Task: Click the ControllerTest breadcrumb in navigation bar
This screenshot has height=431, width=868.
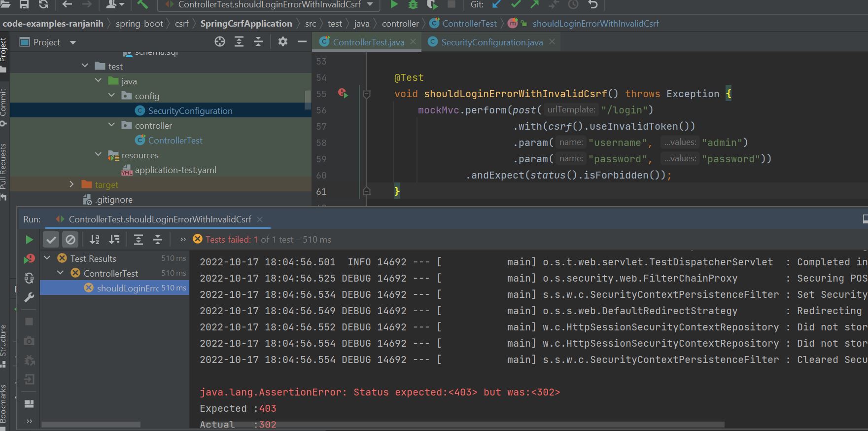Action: [x=463, y=23]
